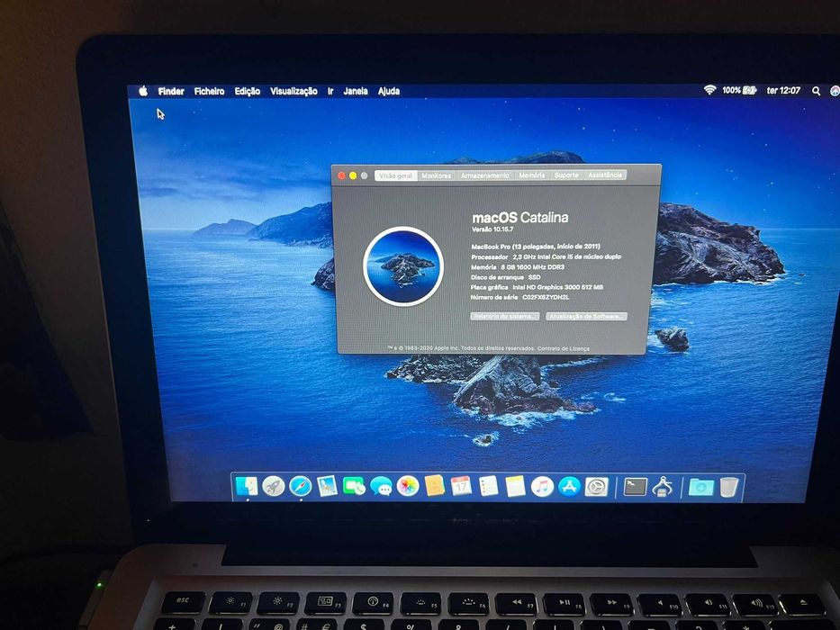Click the Relatório do sistema button

point(505,316)
